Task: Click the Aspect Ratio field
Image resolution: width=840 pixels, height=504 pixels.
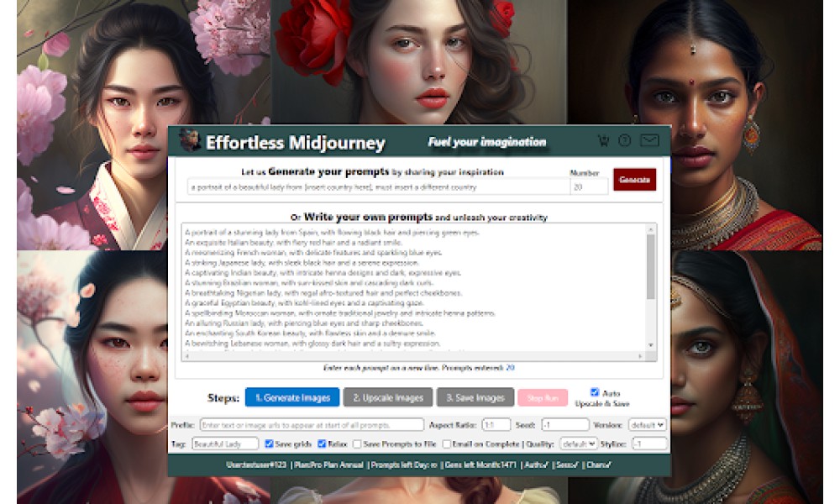Action: 496,425
